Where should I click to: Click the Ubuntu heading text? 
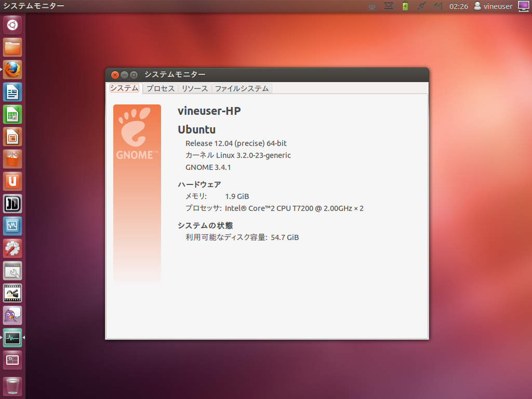(x=197, y=129)
